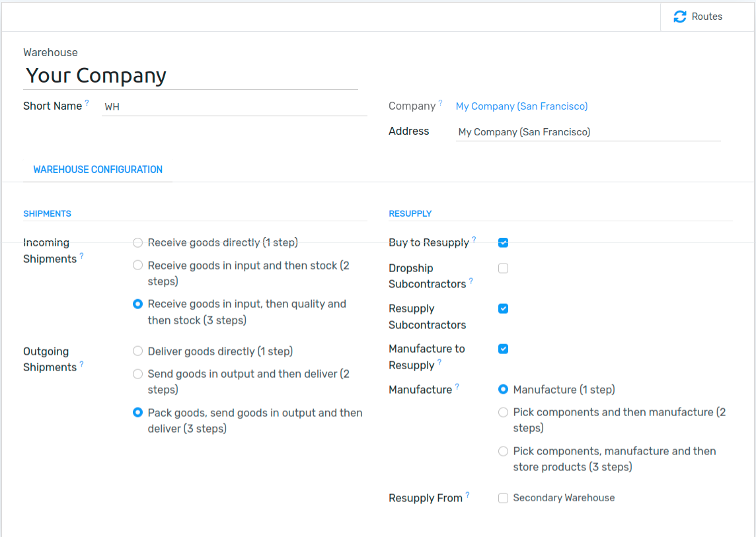Open help tooltip beside Short Name

[x=87, y=102]
